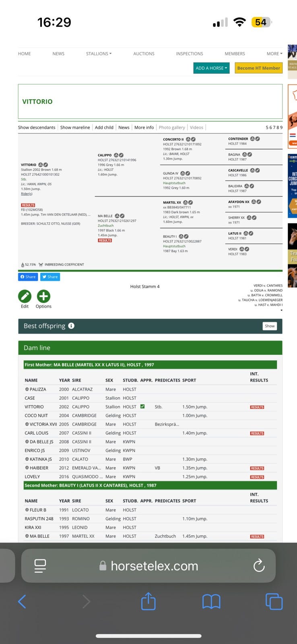
Task: Toggle the approved checkbox in VITTORIO row
Action: (x=142, y=407)
